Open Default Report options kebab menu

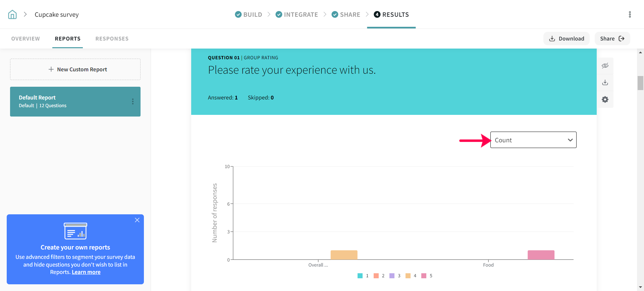pos(133,101)
